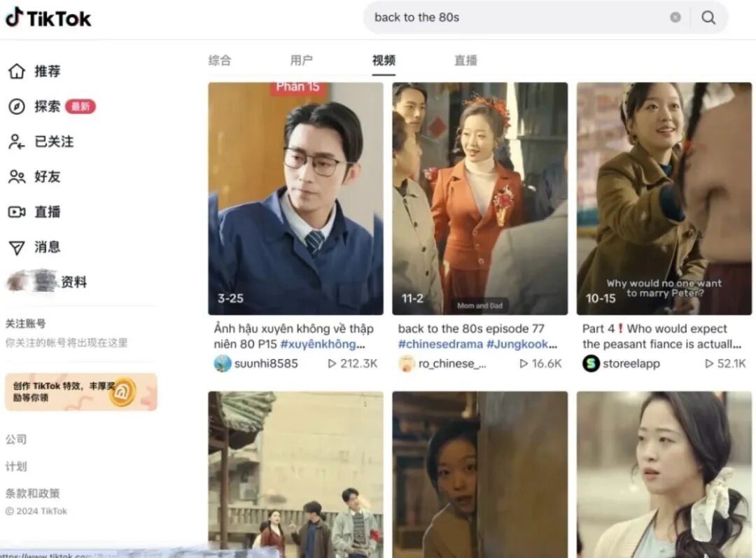Viewport: 756px width, 558px height.
Task: Expand the 公司 footer section
Action: 16,440
